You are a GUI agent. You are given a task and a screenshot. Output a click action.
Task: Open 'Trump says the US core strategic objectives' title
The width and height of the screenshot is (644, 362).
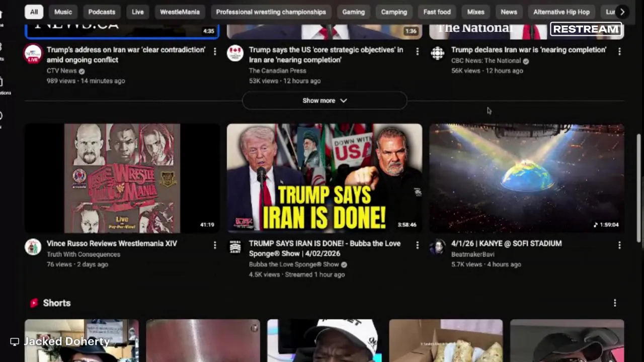click(326, 55)
